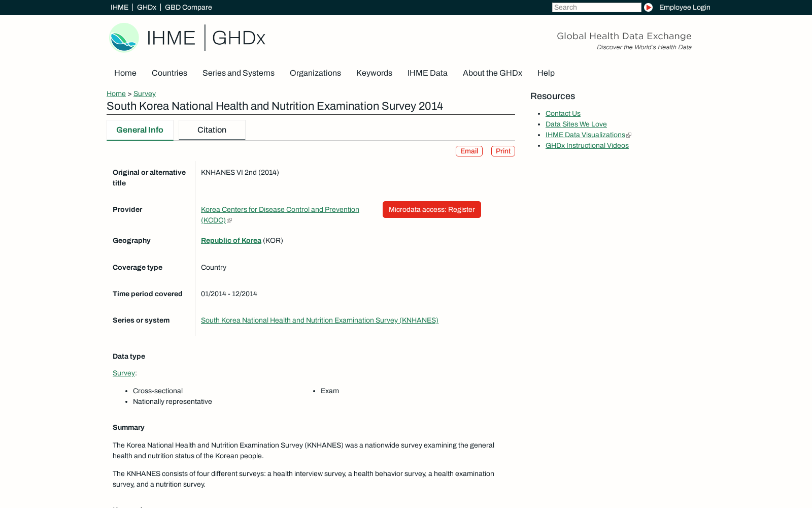This screenshot has height=508, width=812.
Task: Click the KNHANES VI 2nd (2014) text
Action: 240,173
